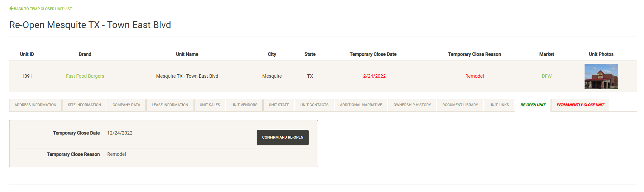This screenshot has width=644, height=192.
Task: Select the Unit Staff tab
Action: pos(279,105)
